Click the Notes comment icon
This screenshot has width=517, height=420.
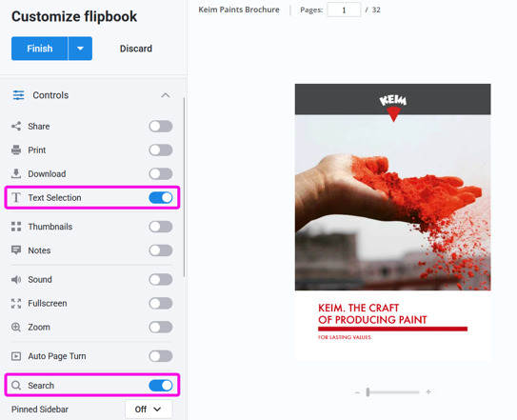[16, 250]
